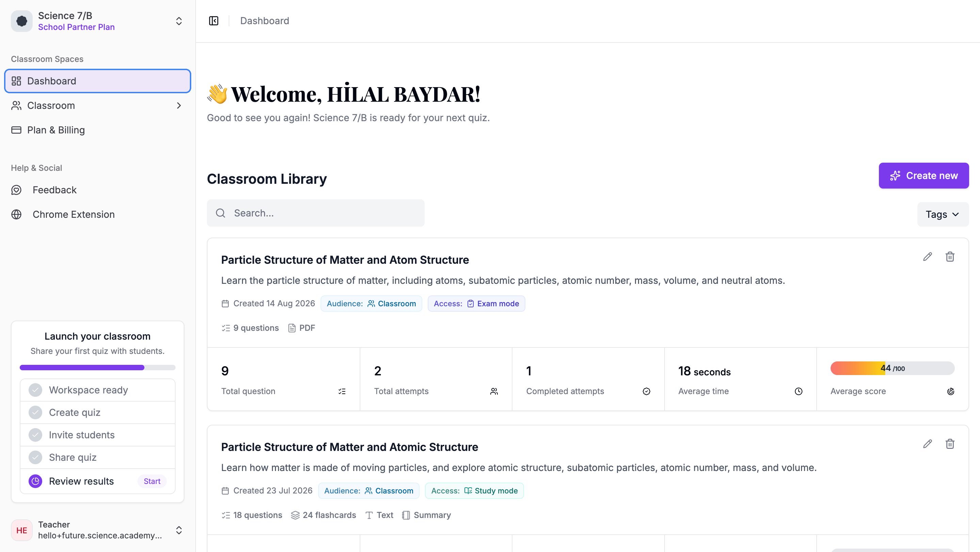Viewport: 980px width, 552px height.
Task: Click the Classroom people icon in sidebar
Action: click(16, 105)
